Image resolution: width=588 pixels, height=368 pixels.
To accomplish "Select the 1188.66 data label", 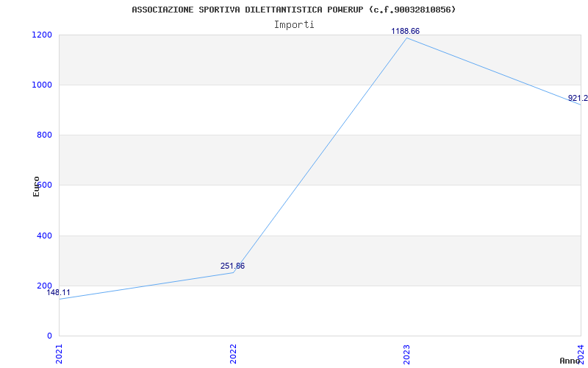I will tap(406, 31).
